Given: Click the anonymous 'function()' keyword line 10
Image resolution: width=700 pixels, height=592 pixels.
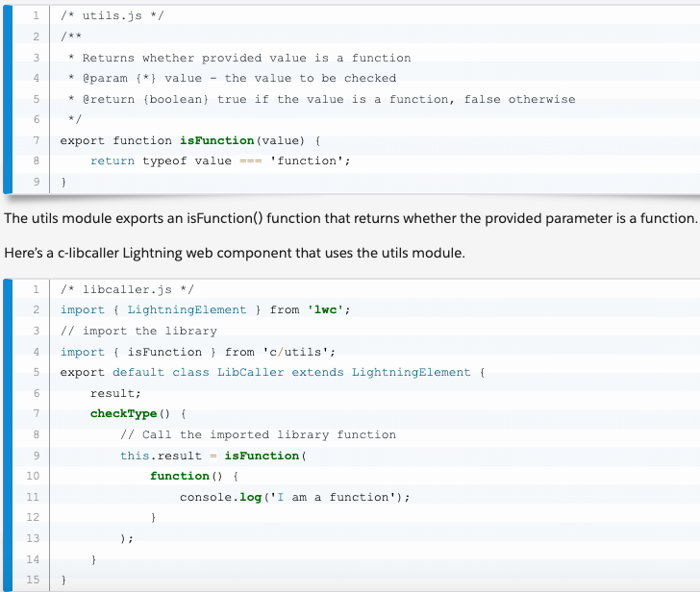Looking at the screenshot, I should pos(186,476).
